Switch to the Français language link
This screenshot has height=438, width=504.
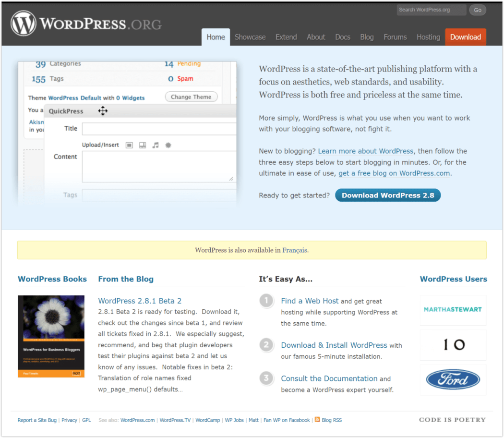294,250
